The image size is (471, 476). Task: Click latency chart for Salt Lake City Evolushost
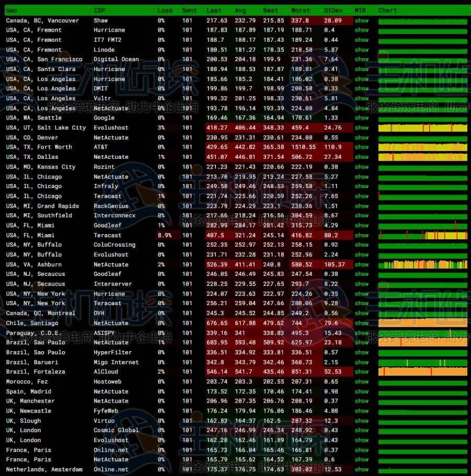(422, 128)
